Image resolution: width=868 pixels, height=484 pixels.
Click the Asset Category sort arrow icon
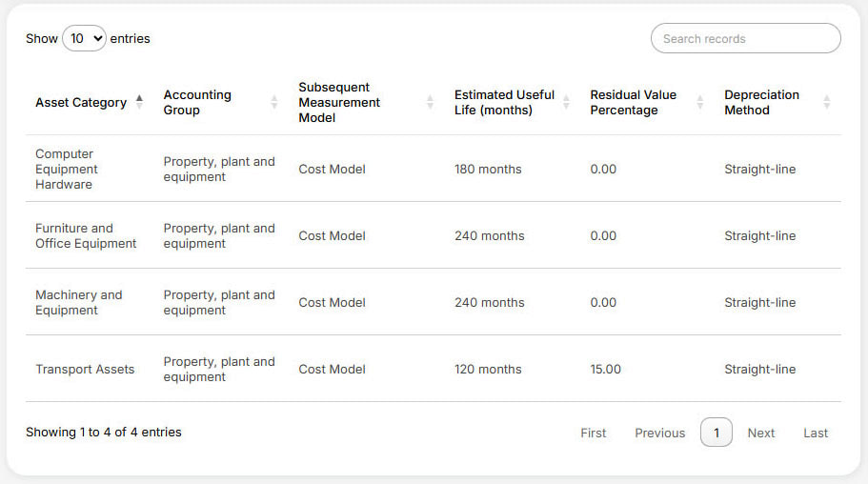140,102
